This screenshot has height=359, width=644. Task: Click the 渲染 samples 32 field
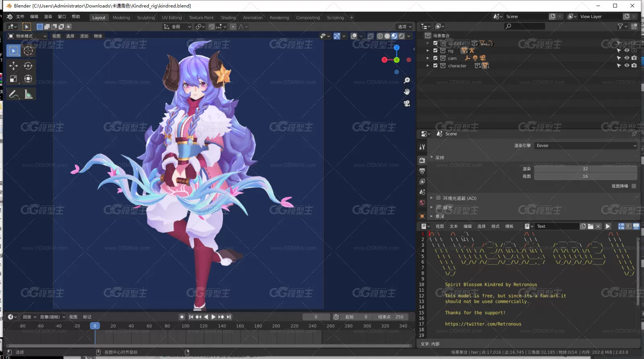586,169
